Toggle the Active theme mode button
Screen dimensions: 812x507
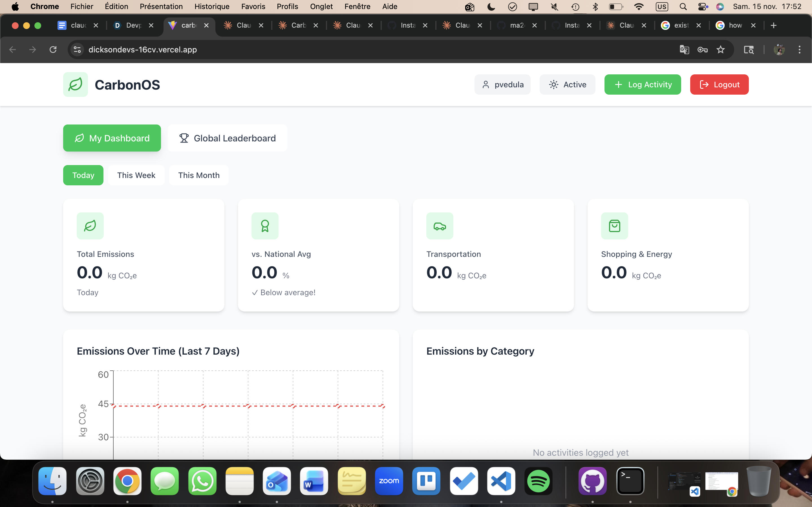coord(567,84)
